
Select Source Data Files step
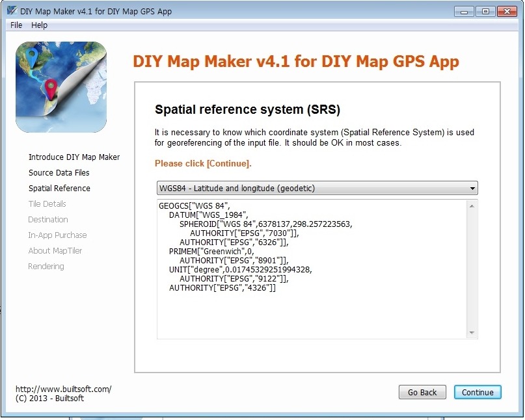(x=59, y=173)
